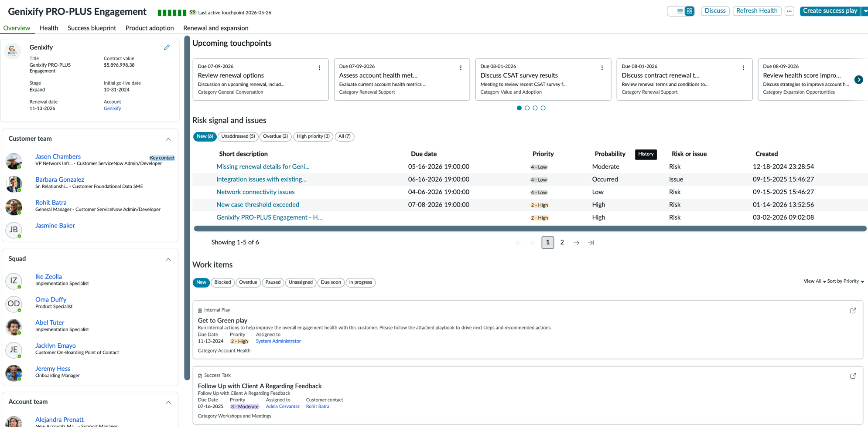The width and height of the screenshot is (868, 427).
Task: Edit Genixify details with pencil icon
Action: (167, 47)
